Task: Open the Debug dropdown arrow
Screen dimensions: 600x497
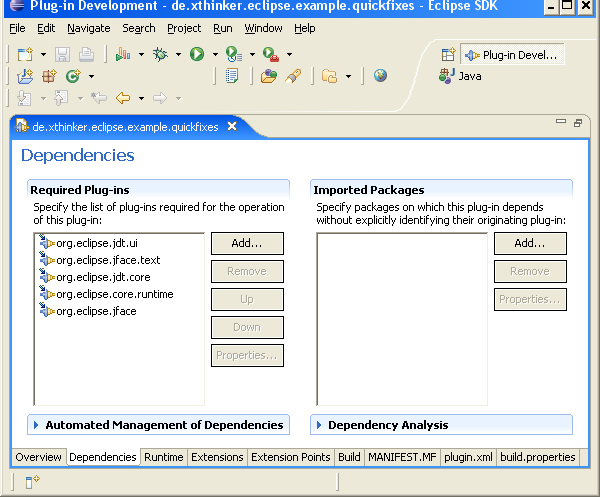Action: point(178,55)
